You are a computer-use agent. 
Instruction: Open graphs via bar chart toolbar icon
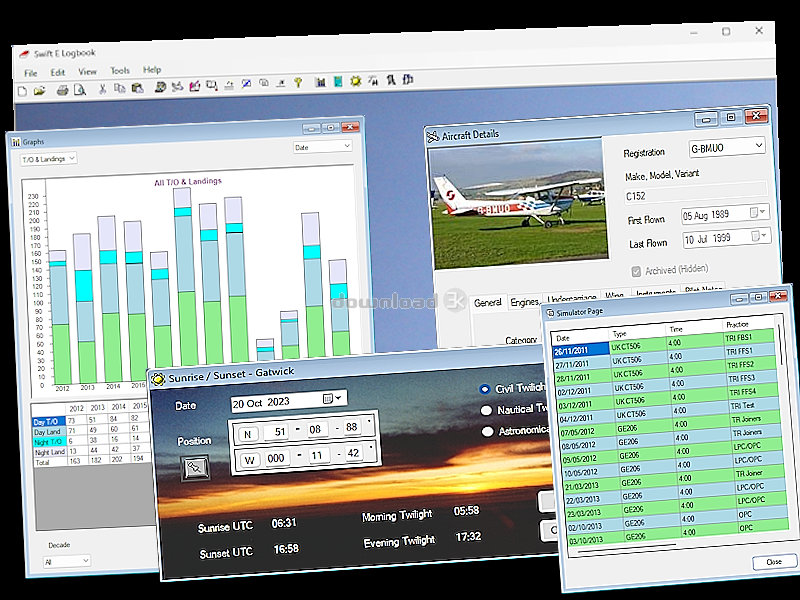[320, 82]
